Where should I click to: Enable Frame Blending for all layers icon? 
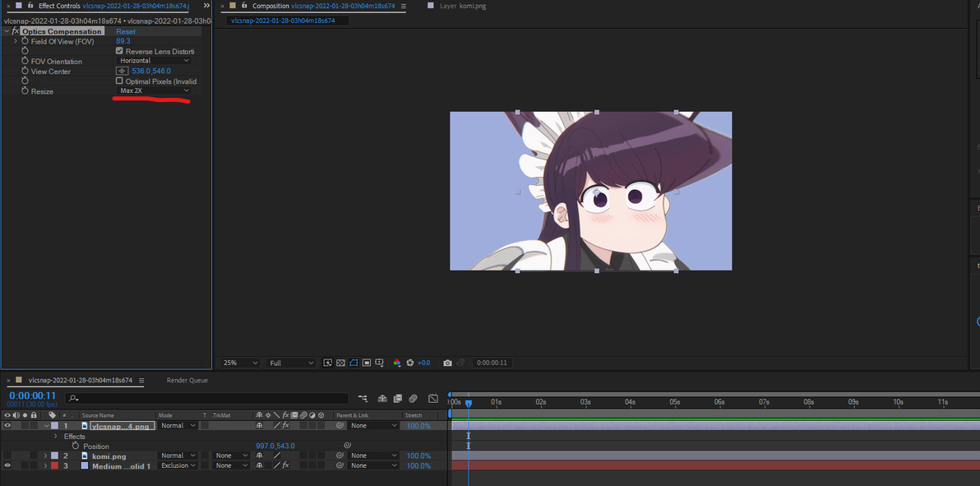point(397,399)
